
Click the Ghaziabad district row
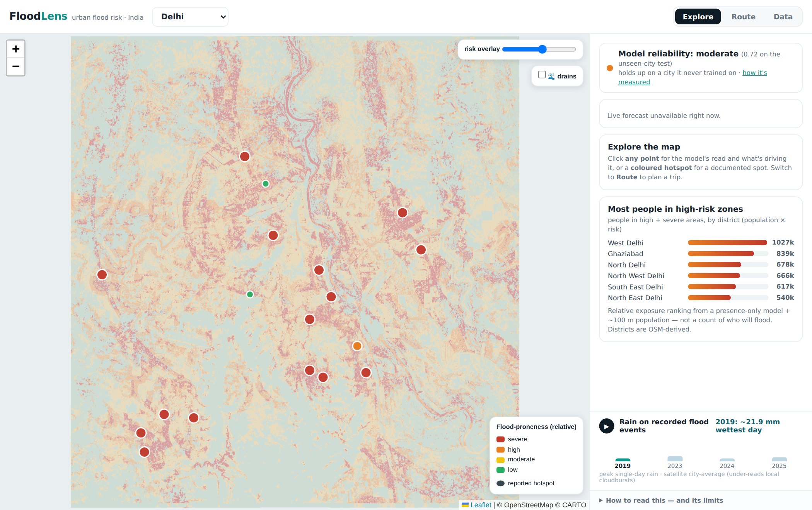pos(701,254)
